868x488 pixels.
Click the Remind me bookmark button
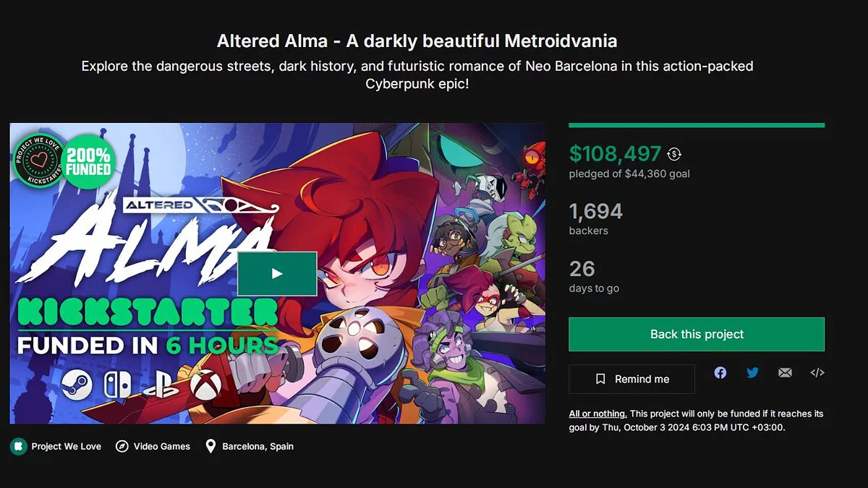tap(631, 379)
